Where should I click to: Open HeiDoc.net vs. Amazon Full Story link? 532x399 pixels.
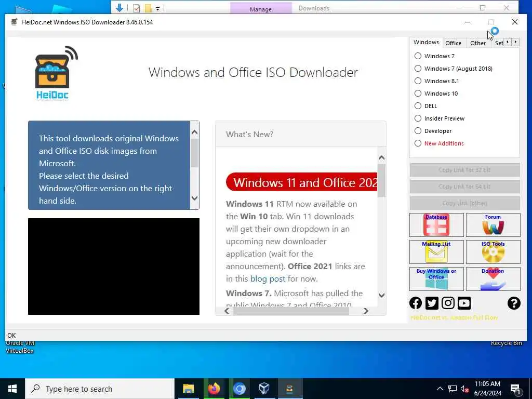click(x=454, y=317)
